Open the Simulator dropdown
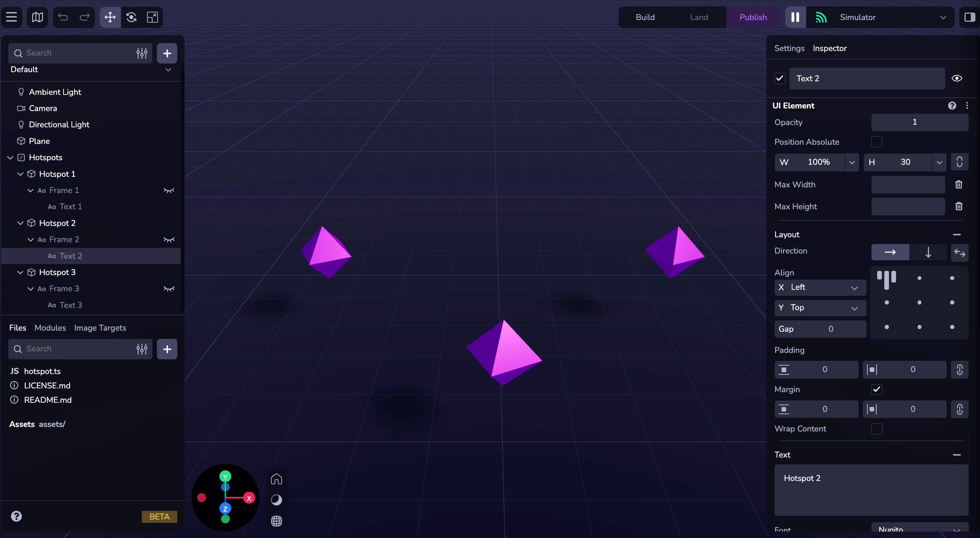This screenshot has height=538, width=980. tap(943, 17)
